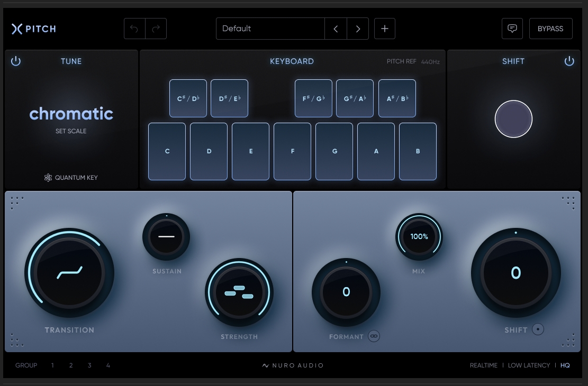Click the formant link icon

(374, 336)
